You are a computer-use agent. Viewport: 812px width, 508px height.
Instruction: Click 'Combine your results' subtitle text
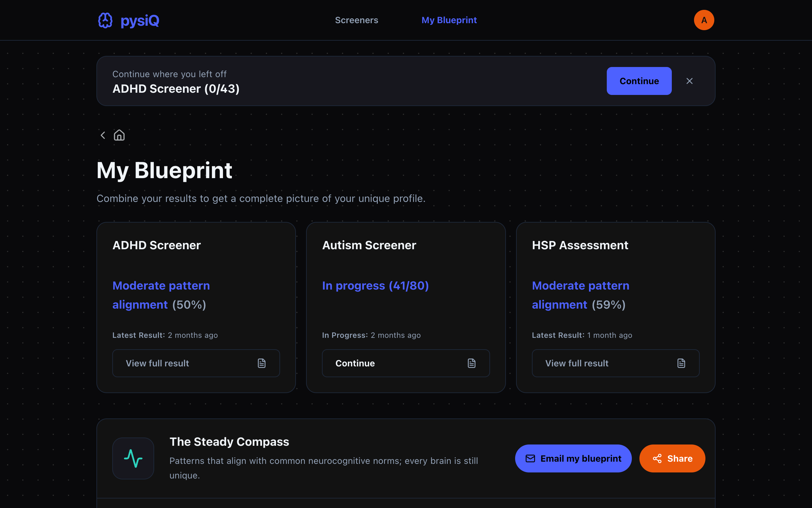point(261,198)
